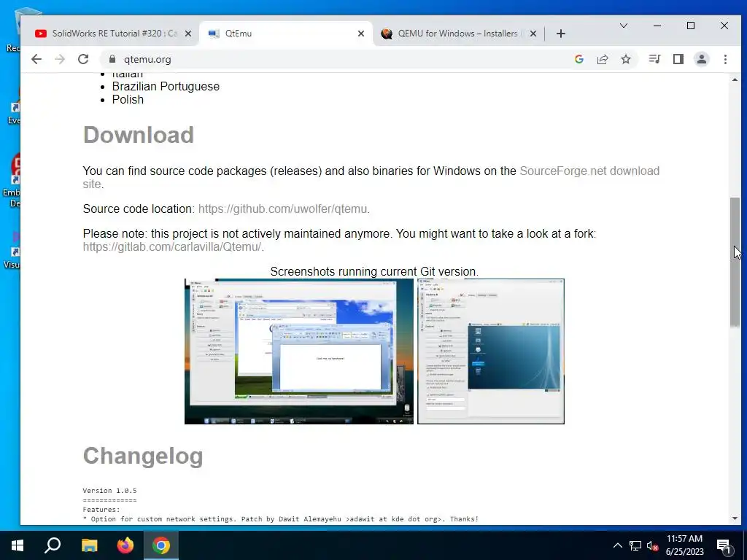This screenshot has height=560, width=747.
Task: Switch to SolidWorks RE Tutorial tab
Action: [108, 34]
